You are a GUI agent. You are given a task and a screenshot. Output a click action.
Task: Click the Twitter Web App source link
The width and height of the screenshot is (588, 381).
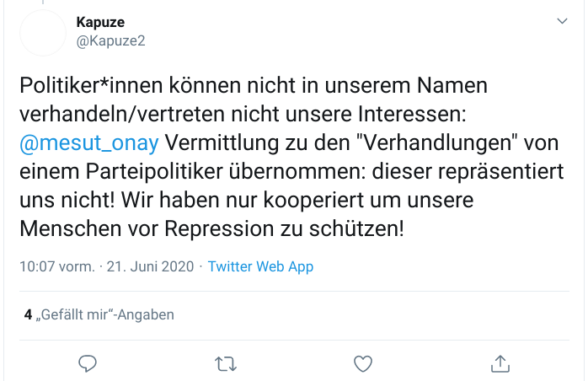(260, 266)
